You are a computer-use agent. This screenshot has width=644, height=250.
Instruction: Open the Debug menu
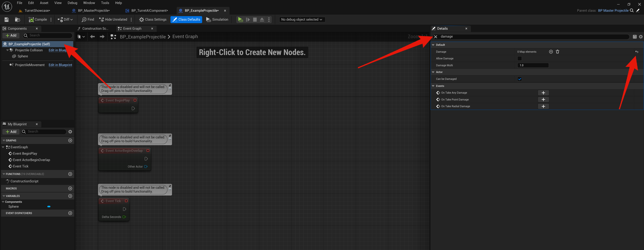point(72,3)
